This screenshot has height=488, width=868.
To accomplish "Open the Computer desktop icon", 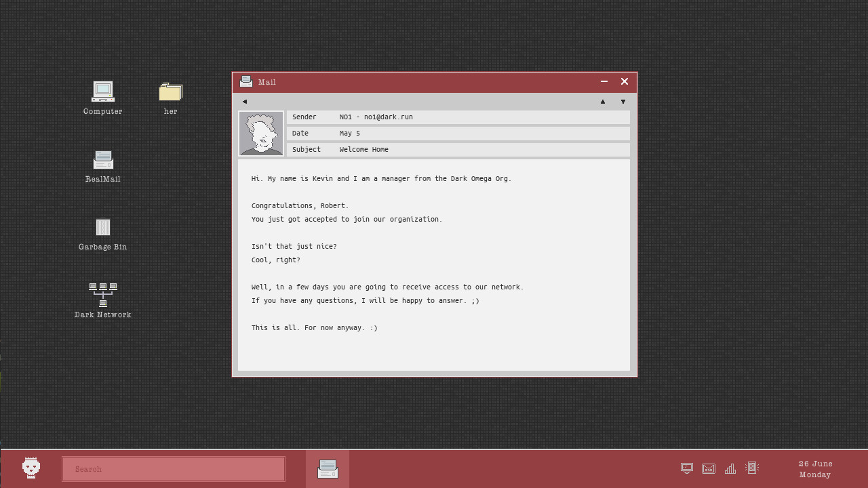I will click(103, 91).
